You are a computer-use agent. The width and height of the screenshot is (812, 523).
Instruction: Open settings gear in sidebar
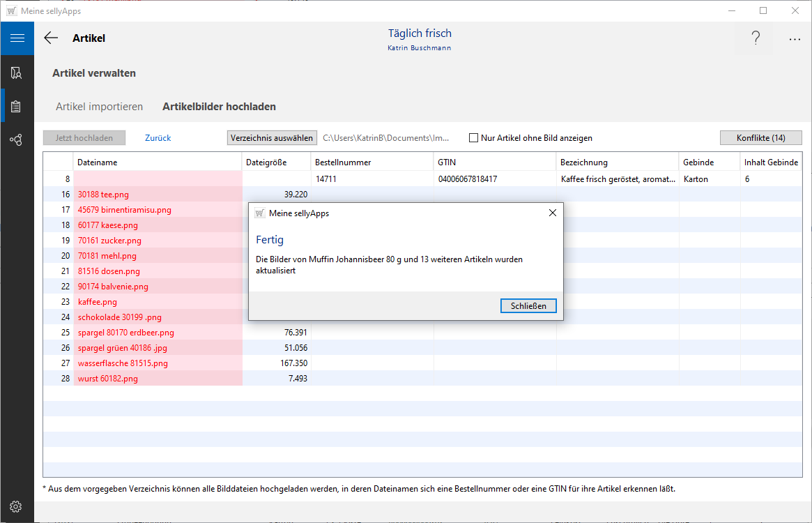click(x=16, y=506)
